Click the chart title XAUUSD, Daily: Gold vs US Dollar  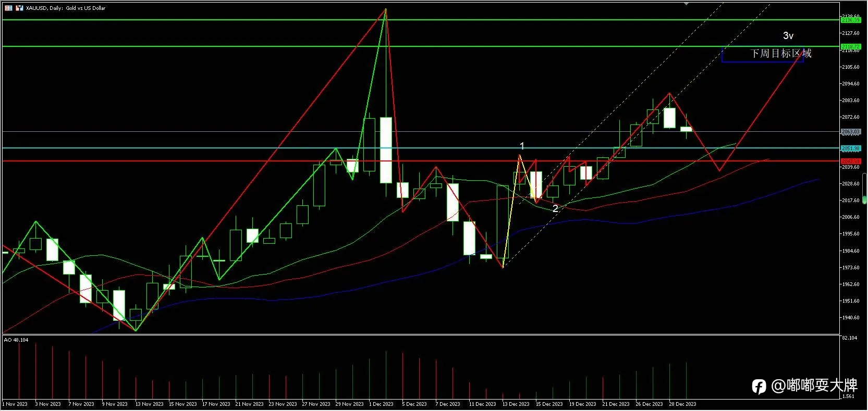(66, 8)
